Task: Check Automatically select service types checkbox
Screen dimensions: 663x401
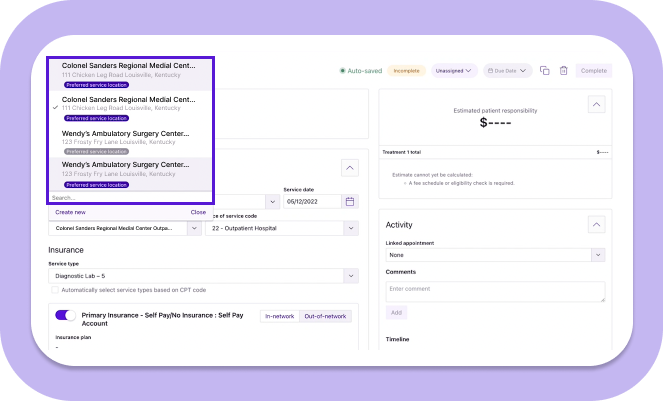Action: [x=55, y=290]
